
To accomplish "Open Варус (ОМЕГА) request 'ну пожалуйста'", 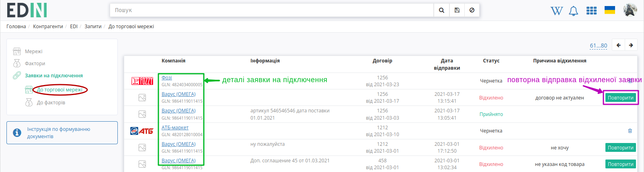I will [x=178, y=144].
